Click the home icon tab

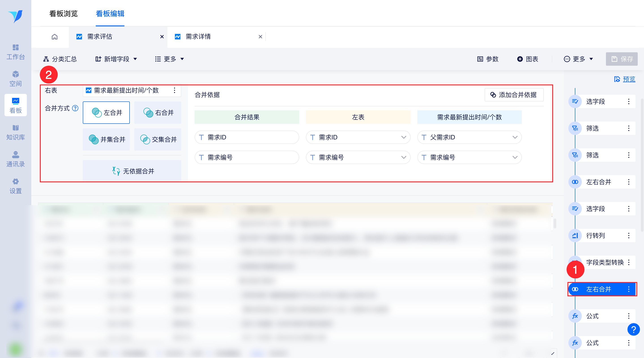click(55, 37)
